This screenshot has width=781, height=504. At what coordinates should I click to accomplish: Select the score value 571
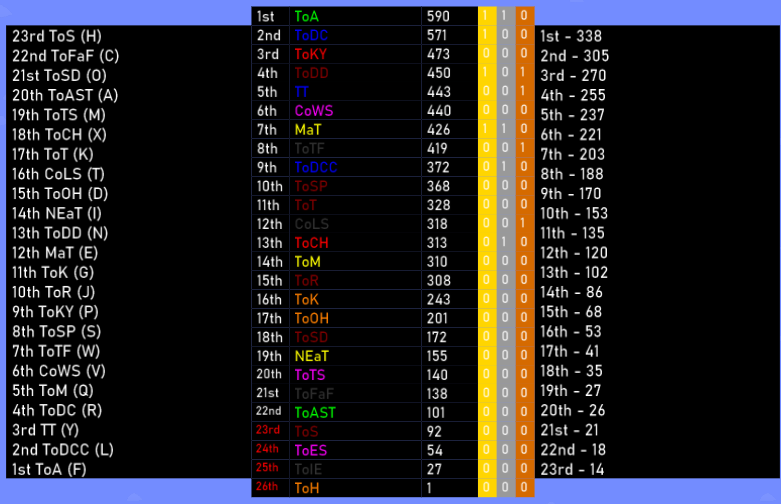[437, 35]
